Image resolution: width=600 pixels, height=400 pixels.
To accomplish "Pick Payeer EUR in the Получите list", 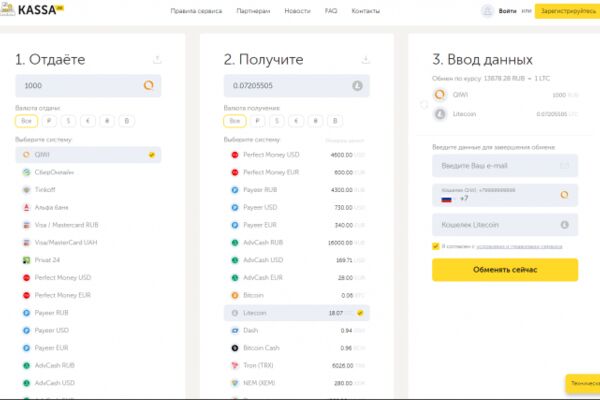I will click(297, 225).
